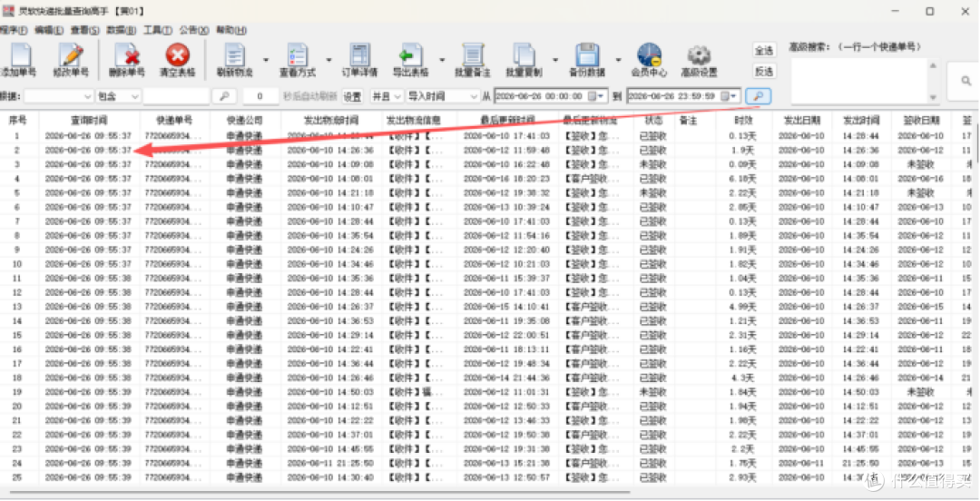
Task: Click search icon beside filter text field
Action: coord(224,96)
